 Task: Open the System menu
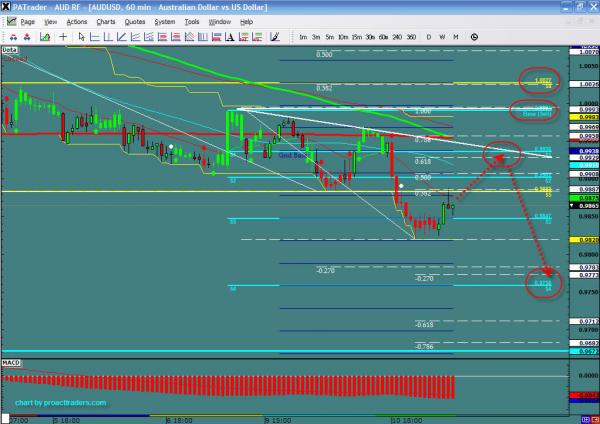(x=163, y=20)
